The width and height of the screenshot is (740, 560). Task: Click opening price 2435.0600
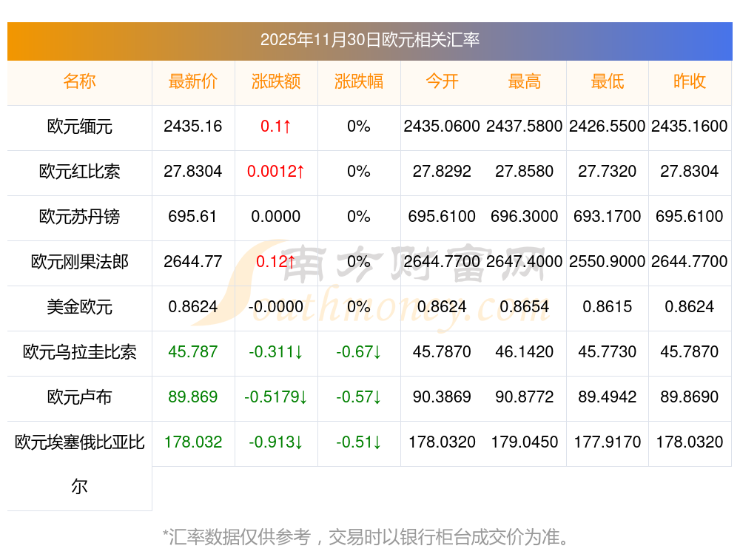click(442, 126)
